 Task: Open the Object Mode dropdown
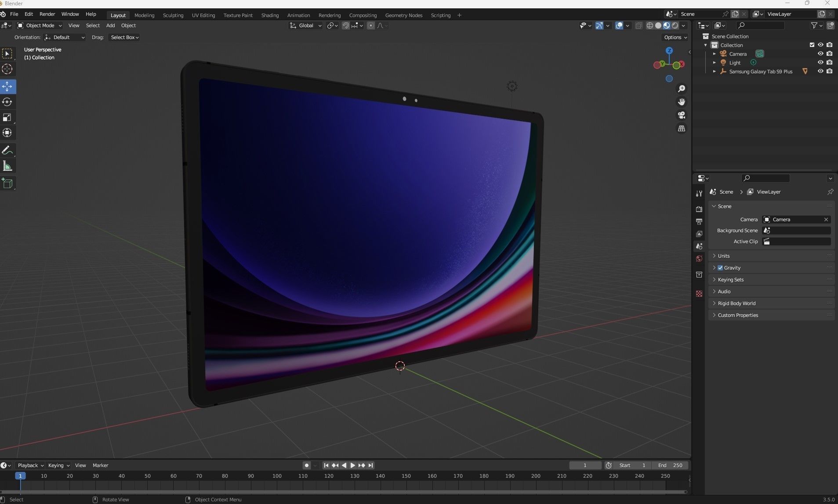click(x=40, y=25)
